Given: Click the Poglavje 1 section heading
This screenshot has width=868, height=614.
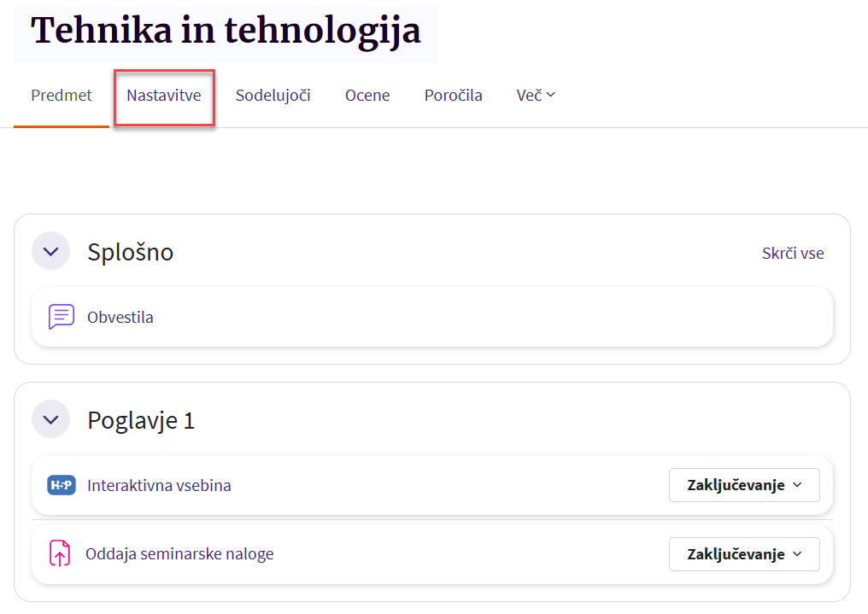Looking at the screenshot, I should click(x=141, y=421).
